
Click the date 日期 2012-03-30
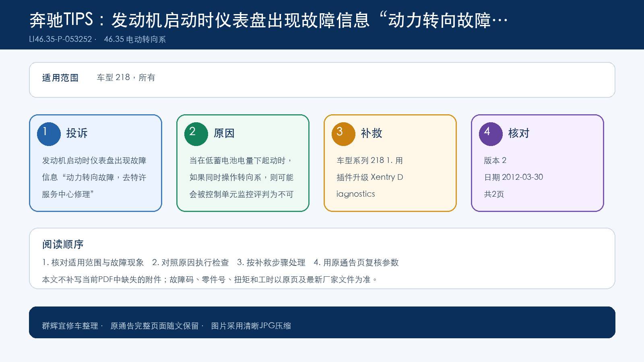(514, 177)
